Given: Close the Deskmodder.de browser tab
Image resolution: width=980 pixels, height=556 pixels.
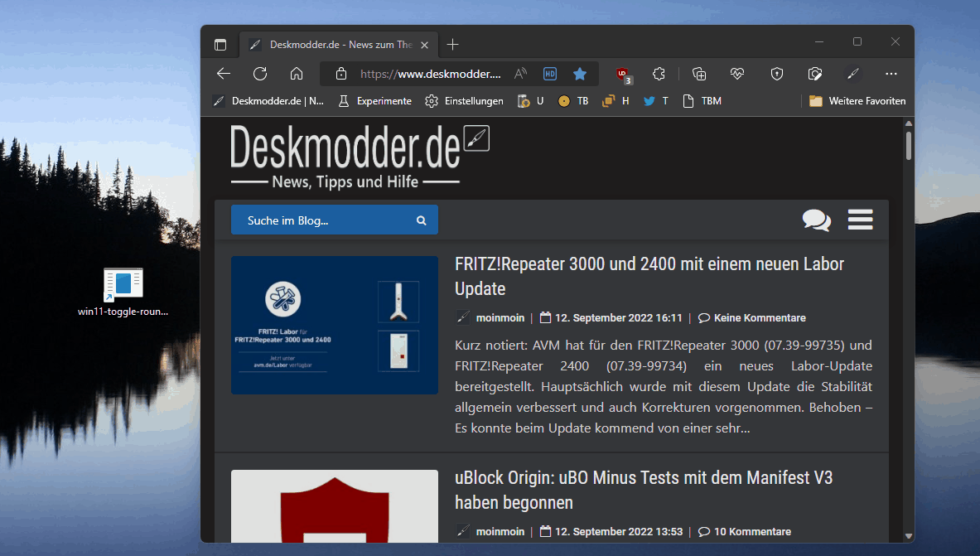Looking at the screenshot, I should pos(424,45).
